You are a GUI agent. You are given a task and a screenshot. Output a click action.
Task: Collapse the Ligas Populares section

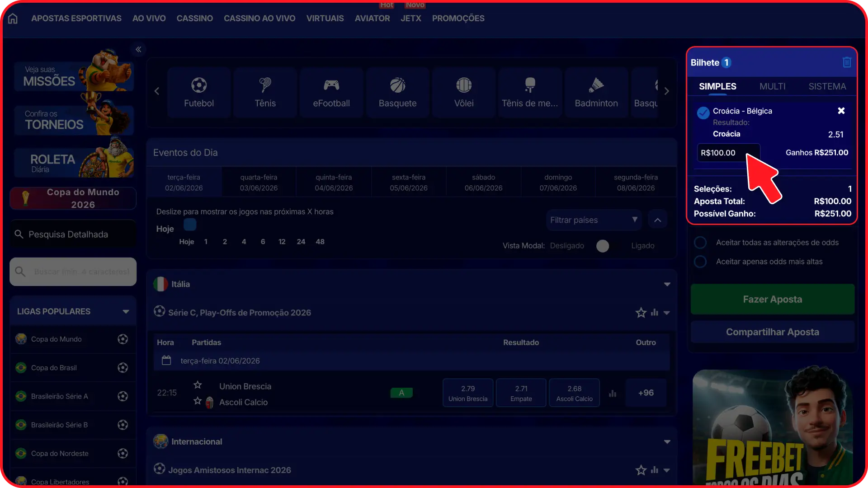pyautogui.click(x=126, y=311)
